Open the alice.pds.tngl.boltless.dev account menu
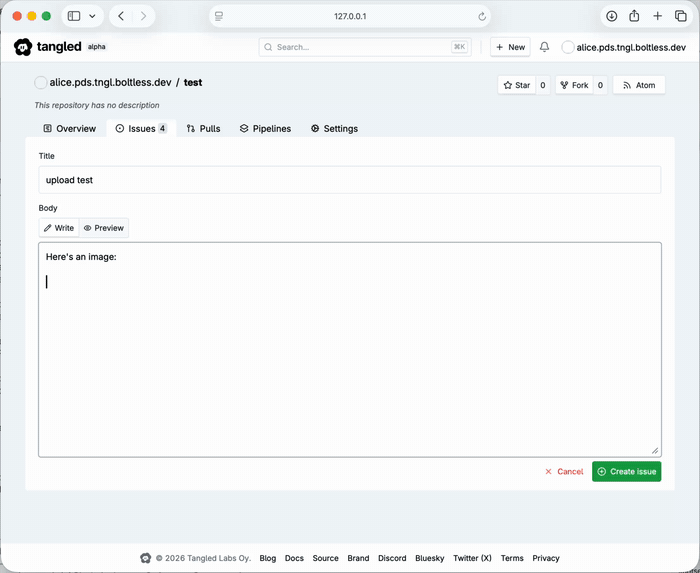 [x=624, y=47]
